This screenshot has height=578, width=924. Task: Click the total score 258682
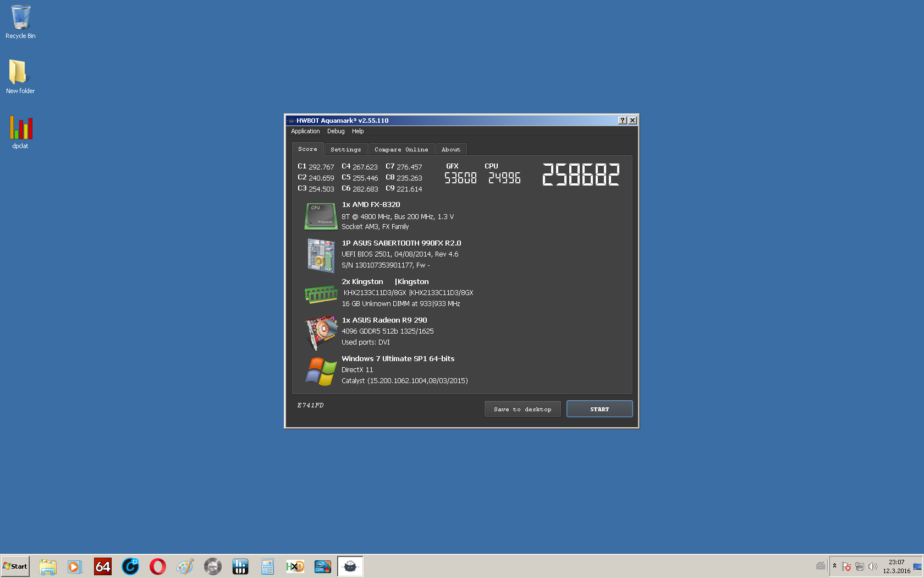click(x=581, y=175)
